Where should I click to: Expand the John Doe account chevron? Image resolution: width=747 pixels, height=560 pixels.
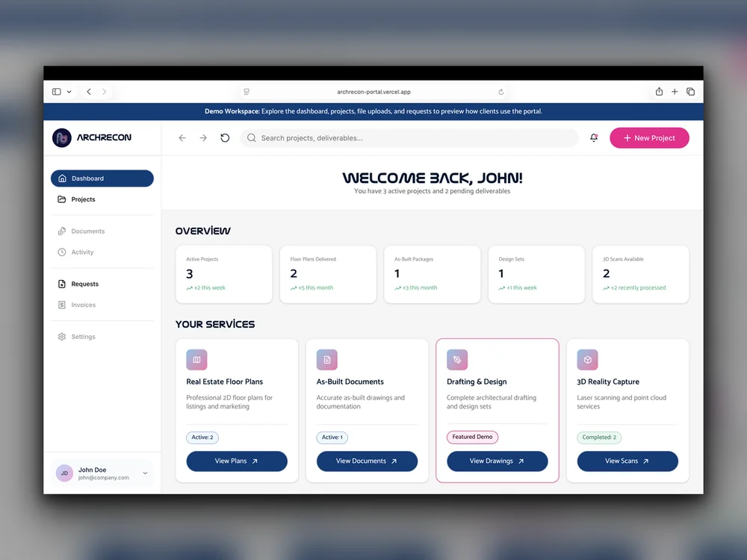click(146, 473)
